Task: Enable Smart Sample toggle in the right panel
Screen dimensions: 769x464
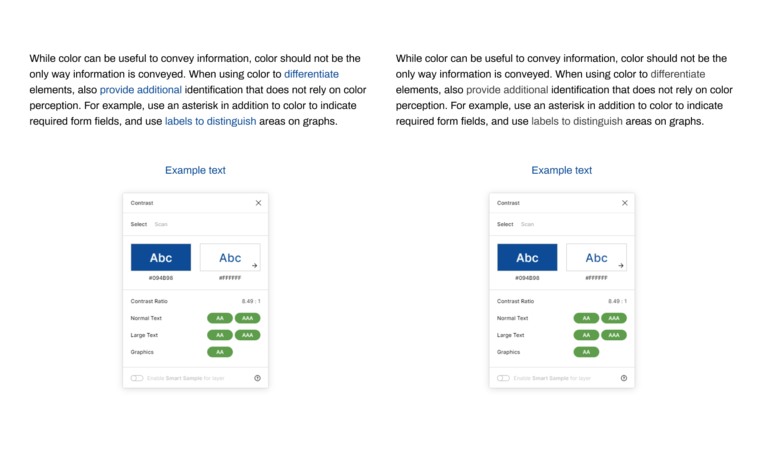Action: 503,378
